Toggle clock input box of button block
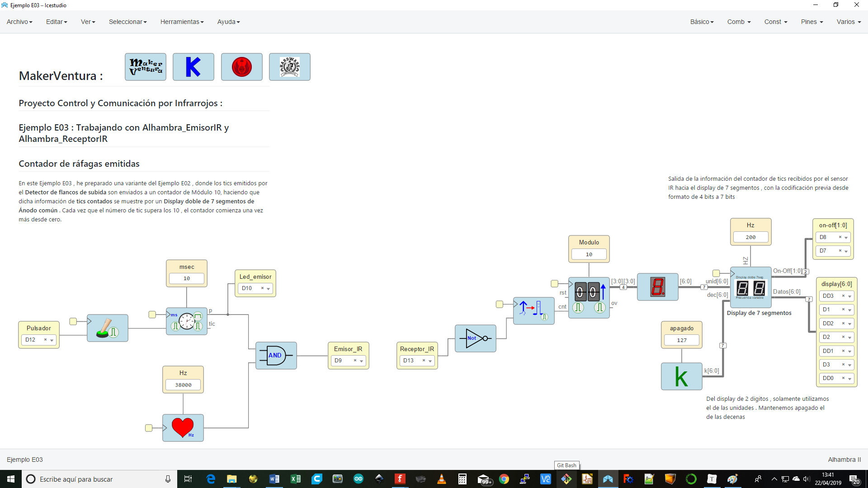 pyautogui.click(x=73, y=321)
